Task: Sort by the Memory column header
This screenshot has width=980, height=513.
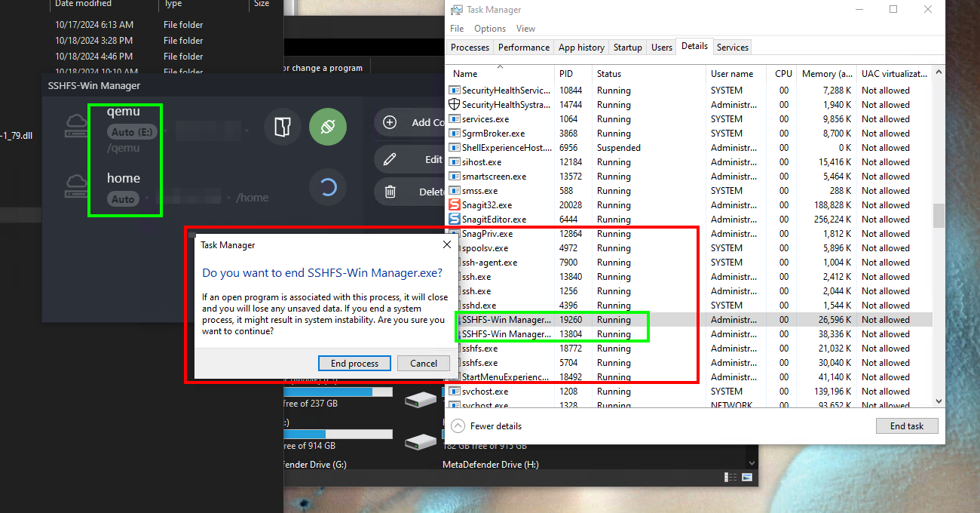Action: (827, 73)
